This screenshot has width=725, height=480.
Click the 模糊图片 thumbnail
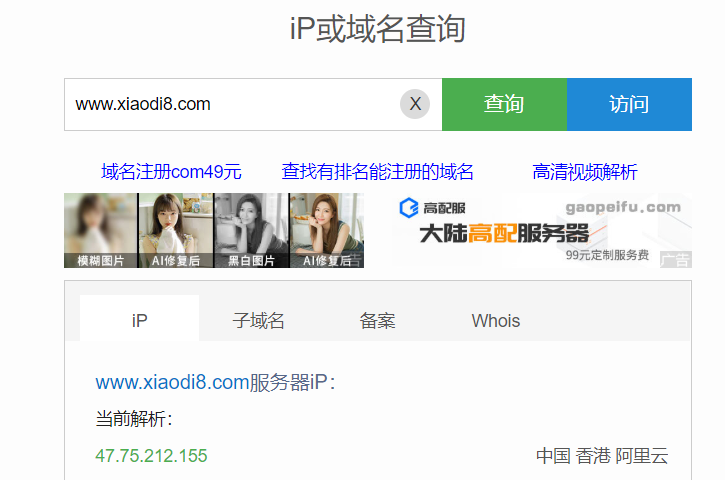[x=101, y=230]
